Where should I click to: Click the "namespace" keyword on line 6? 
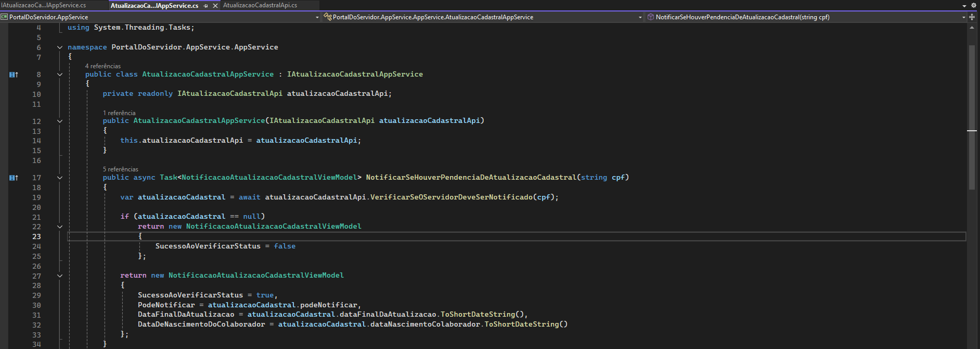[87, 47]
